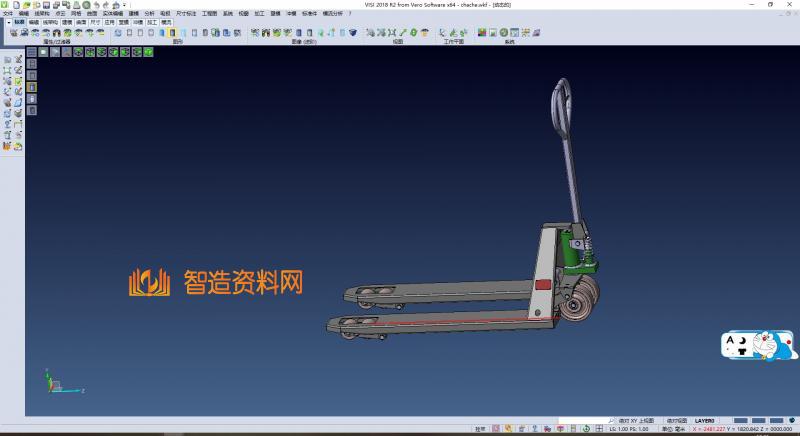Toggle the yellow-highlighted icon in viewport left column
The height and width of the screenshot is (436, 800).
click(x=32, y=87)
